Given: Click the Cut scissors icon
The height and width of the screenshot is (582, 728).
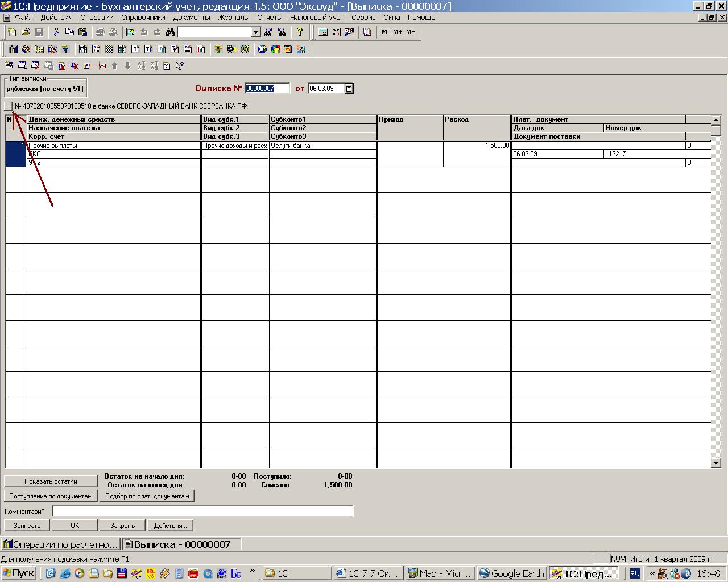Looking at the screenshot, I should point(56,32).
